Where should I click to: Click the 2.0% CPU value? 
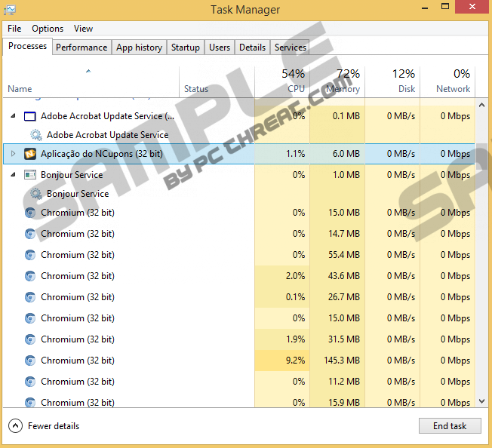pyautogui.click(x=295, y=276)
